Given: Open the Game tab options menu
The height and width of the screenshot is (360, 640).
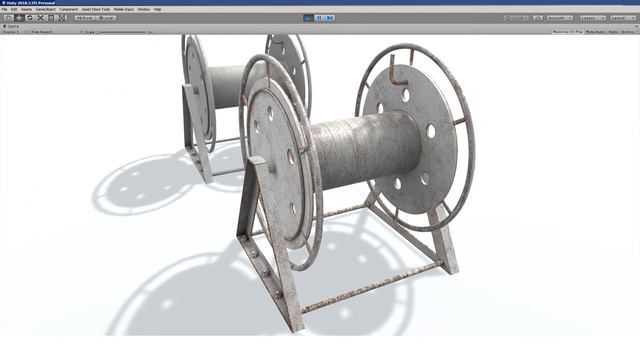Looking at the screenshot, I should 636,26.
